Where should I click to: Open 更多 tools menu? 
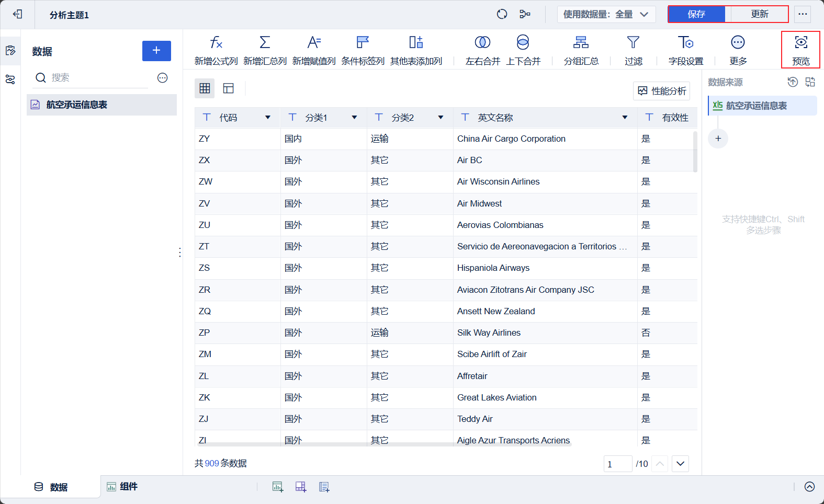pyautogui.click(x=738, y=50)
